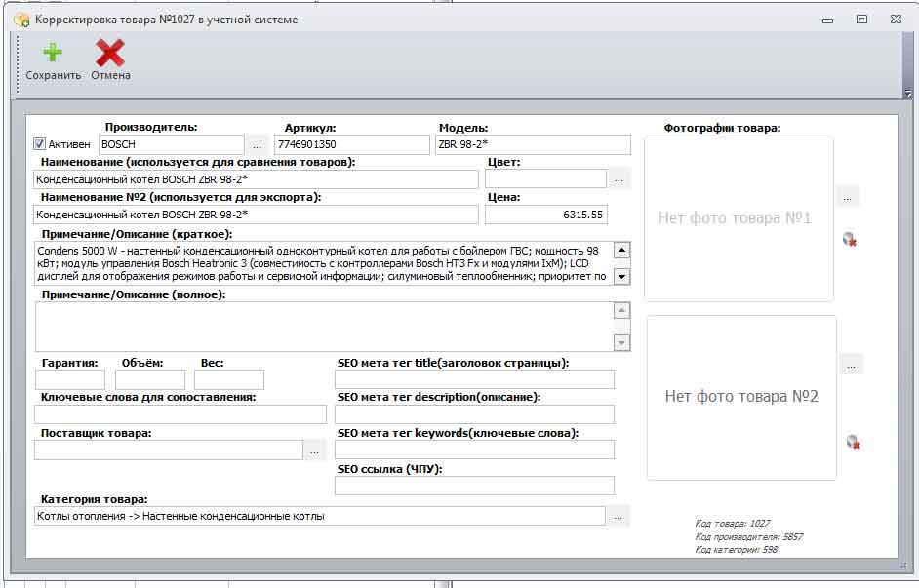This screenshot has height=588, width=919.
Task: Browse for product photo №2 file
Action: 851,366
